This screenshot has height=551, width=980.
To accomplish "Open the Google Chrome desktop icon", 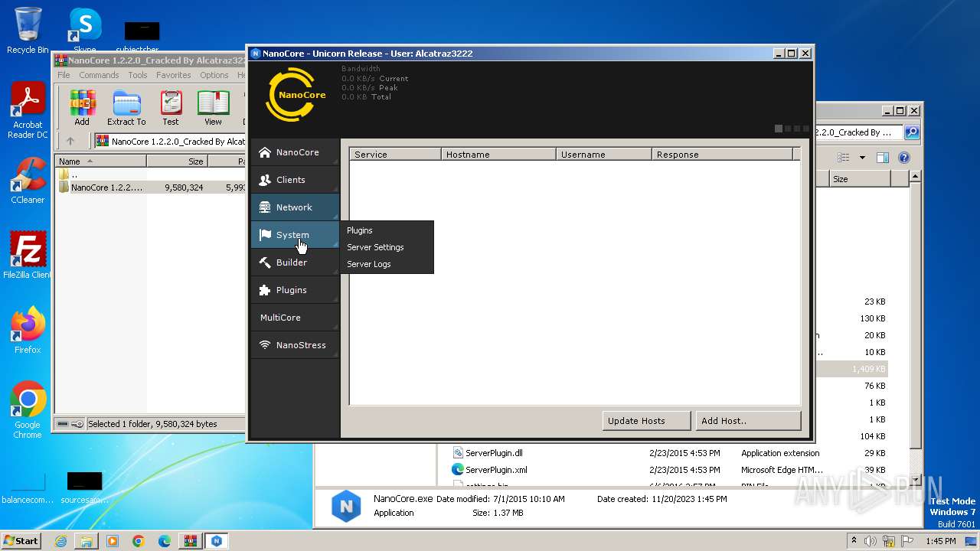I will pyautogui.click(x=28, y=410).
